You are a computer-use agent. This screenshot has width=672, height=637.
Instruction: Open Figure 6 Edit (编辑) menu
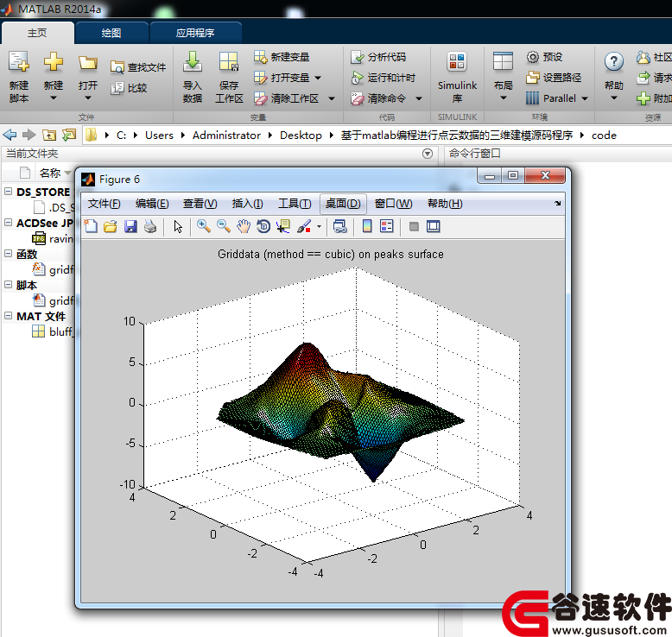[152, 204]
